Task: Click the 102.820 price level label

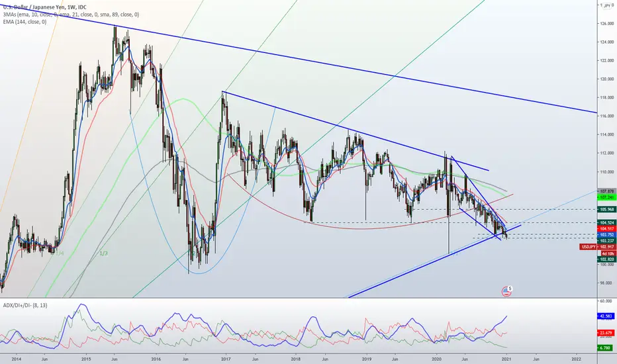Action: coord(607,259)
